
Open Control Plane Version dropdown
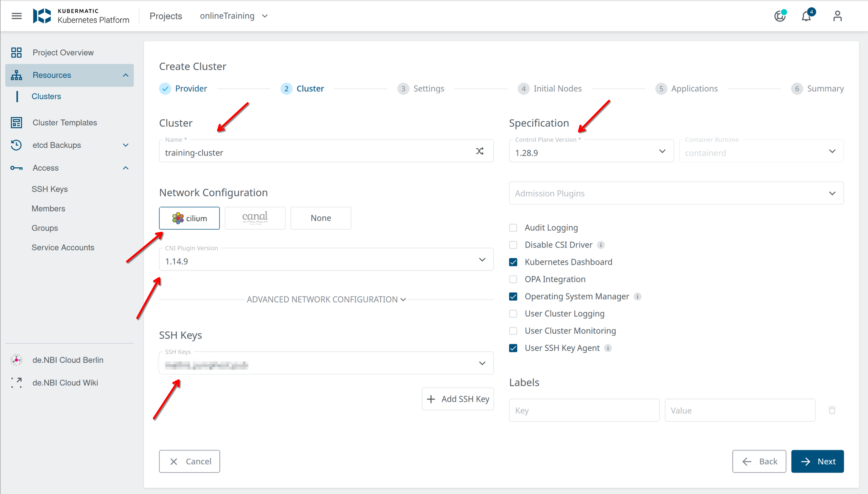pos(591,151)
